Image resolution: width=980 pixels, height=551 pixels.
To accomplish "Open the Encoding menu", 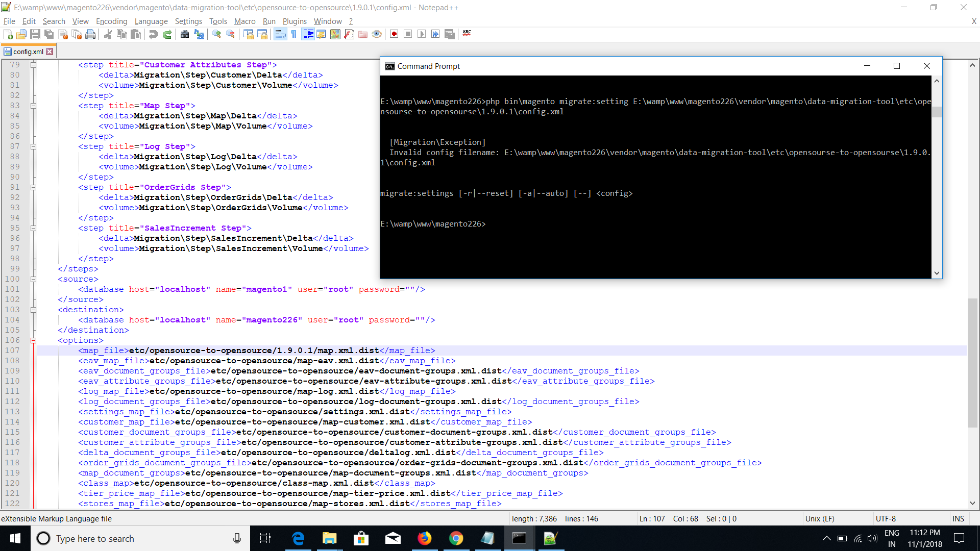I will 111,21.
